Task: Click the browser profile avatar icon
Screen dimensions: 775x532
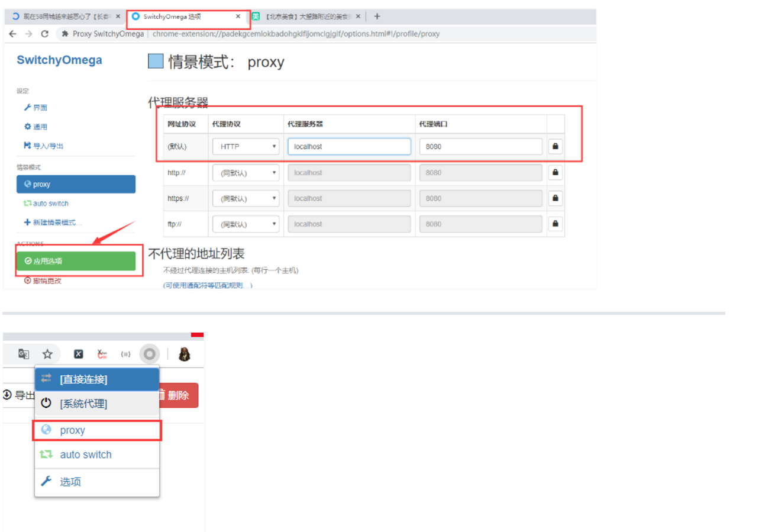Action: click(x=183, y=354)
